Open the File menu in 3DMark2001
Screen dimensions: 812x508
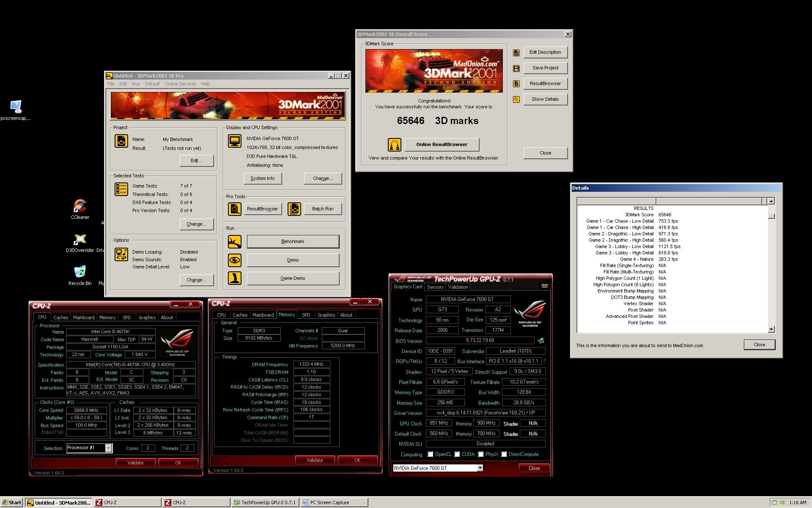tap(111, 84)
